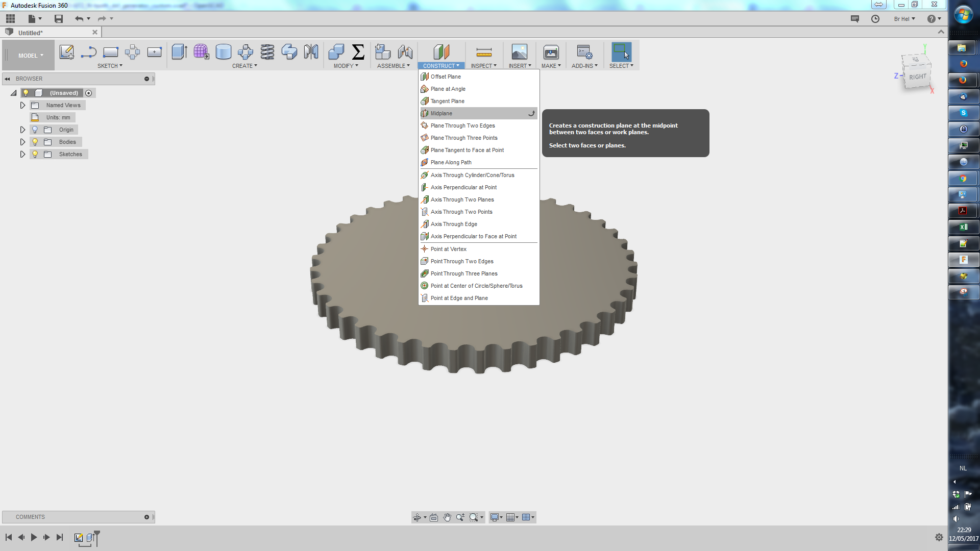Select the Extrude tool icon
This screenshot has width=980, height=551.
click(179, 52)
